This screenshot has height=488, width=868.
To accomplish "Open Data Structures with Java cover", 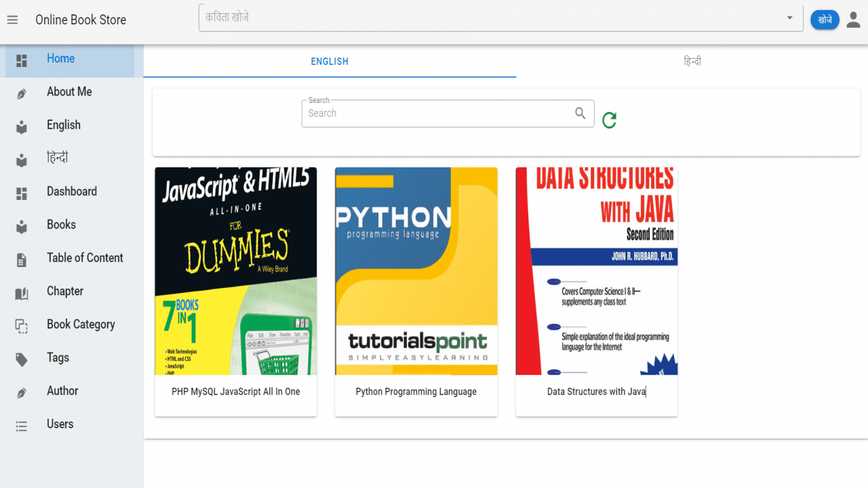I will (x=597, y=271).
